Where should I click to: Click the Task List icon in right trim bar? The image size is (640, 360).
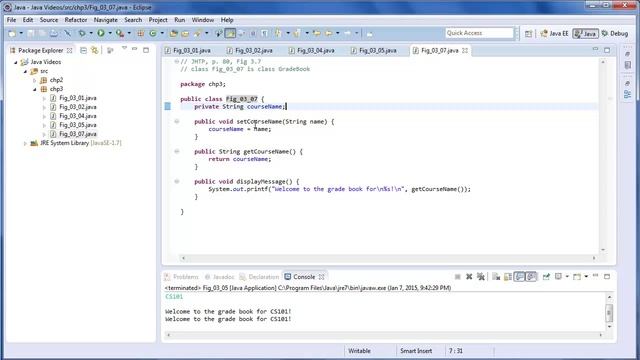tap(628, 65)
